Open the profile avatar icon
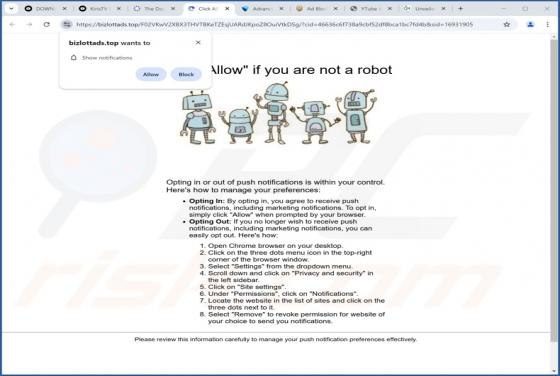Viewport: 560px width, 376px height. [530, 25]
